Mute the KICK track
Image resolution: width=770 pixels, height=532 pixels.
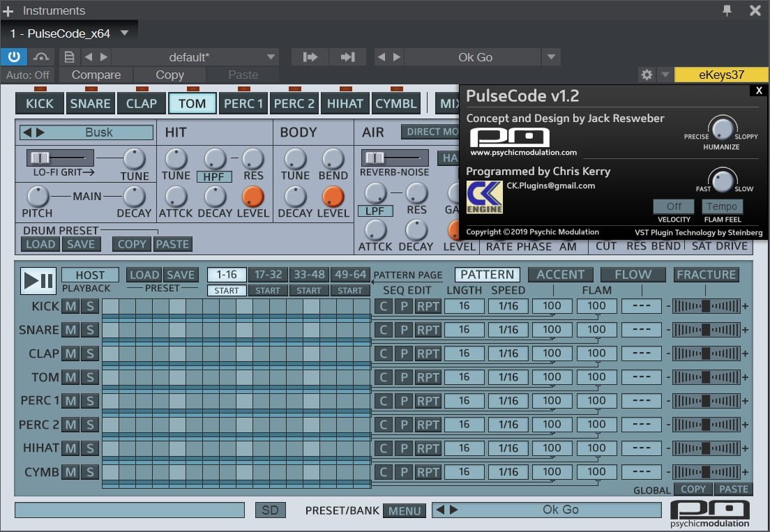pyautogui.click(x=70, y=306)
